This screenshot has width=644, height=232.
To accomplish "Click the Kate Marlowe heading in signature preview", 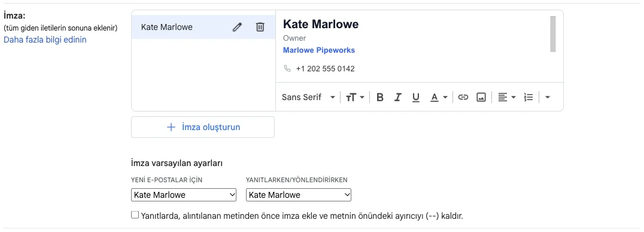I will 321,24.
